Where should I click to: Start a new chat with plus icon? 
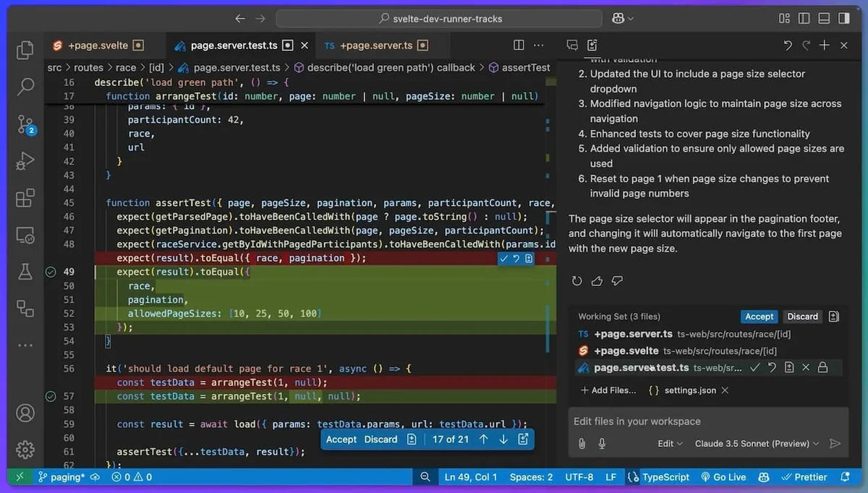[x=824, y=45]
